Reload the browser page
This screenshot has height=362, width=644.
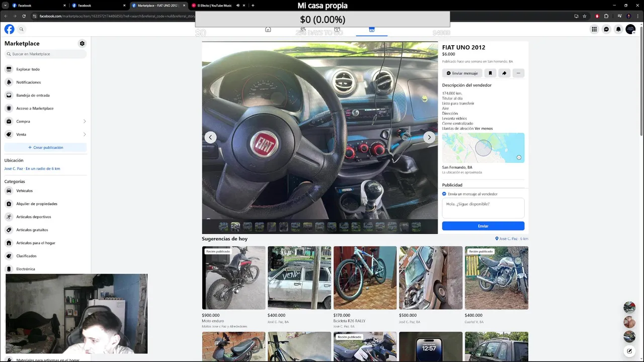(x=24, y=16)
